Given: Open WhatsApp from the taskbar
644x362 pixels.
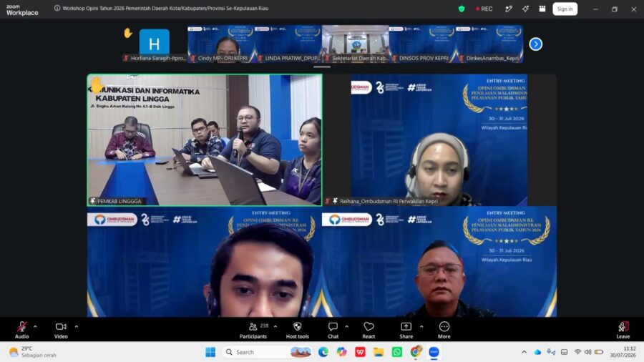Looking at the screenshot, I should point(397,352).
